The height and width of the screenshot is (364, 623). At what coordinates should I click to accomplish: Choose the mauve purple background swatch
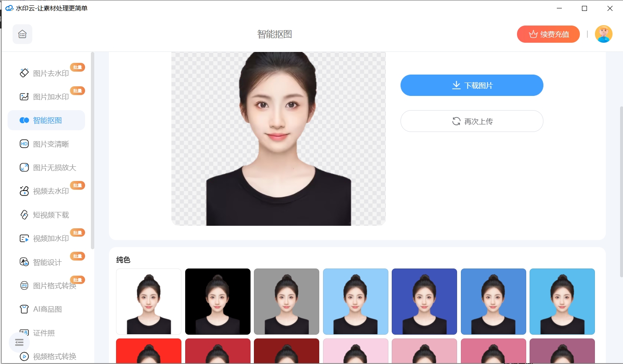pos(562,351)
